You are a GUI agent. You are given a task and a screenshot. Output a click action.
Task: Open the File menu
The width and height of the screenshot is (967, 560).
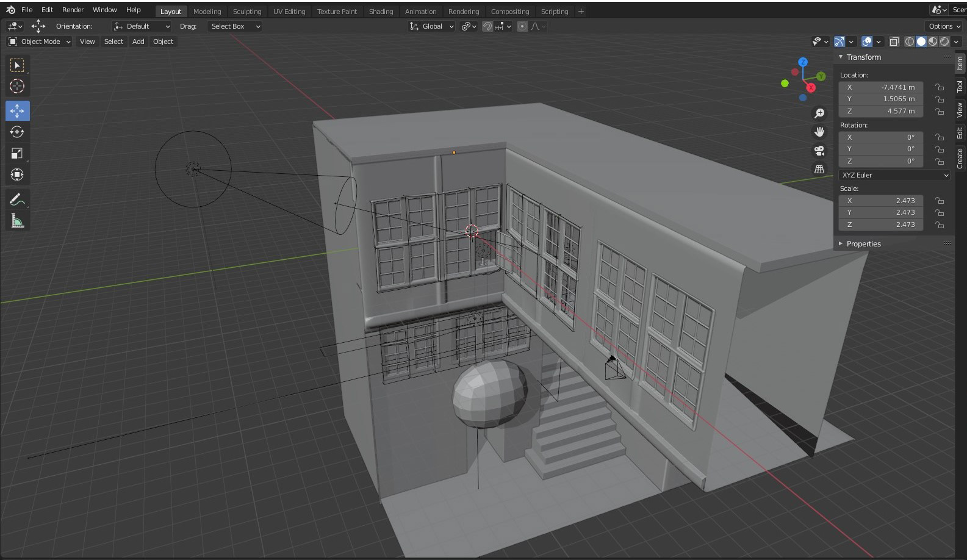click(x=27, y=10)
